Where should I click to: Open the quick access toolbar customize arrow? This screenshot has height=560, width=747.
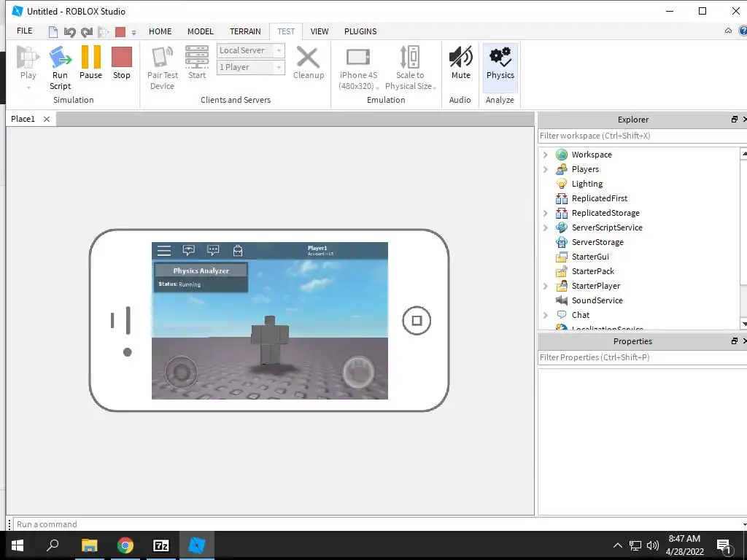pyautogui.click(x=134, y=33)
